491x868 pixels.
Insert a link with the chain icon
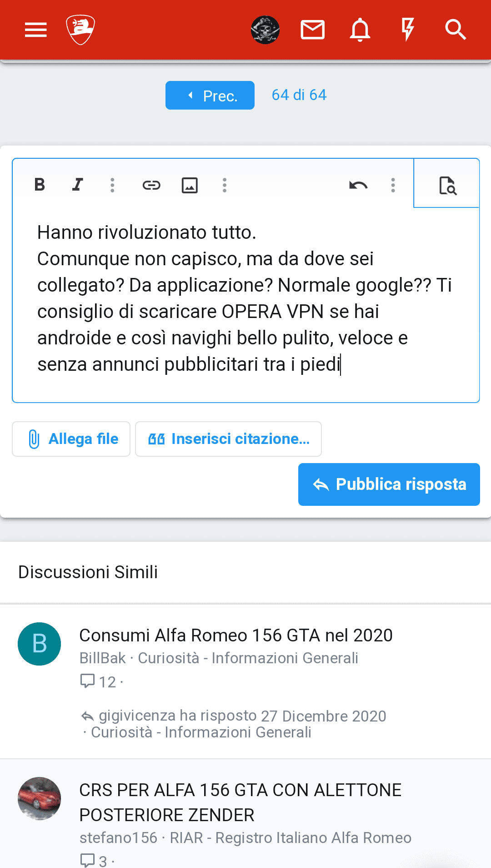point(151,185)
